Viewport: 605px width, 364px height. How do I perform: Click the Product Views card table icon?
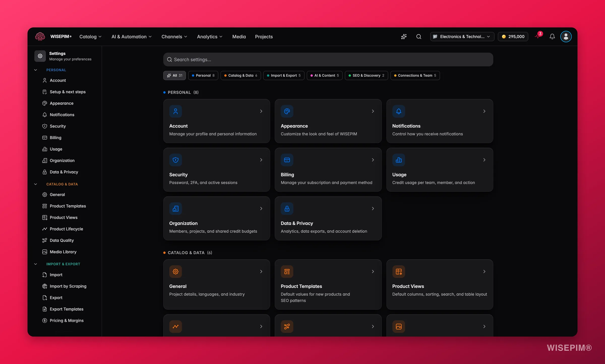(x=399, y=271)
